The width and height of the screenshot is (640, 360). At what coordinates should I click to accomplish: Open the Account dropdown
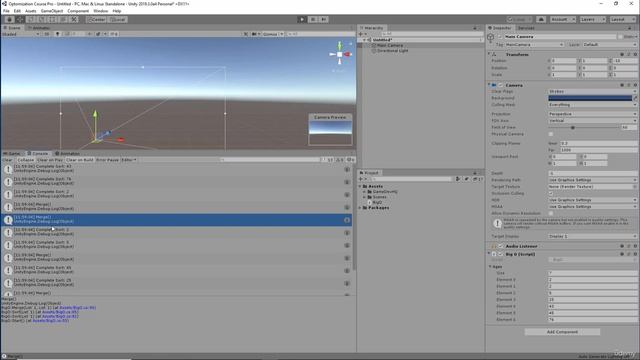click(562, 20)
